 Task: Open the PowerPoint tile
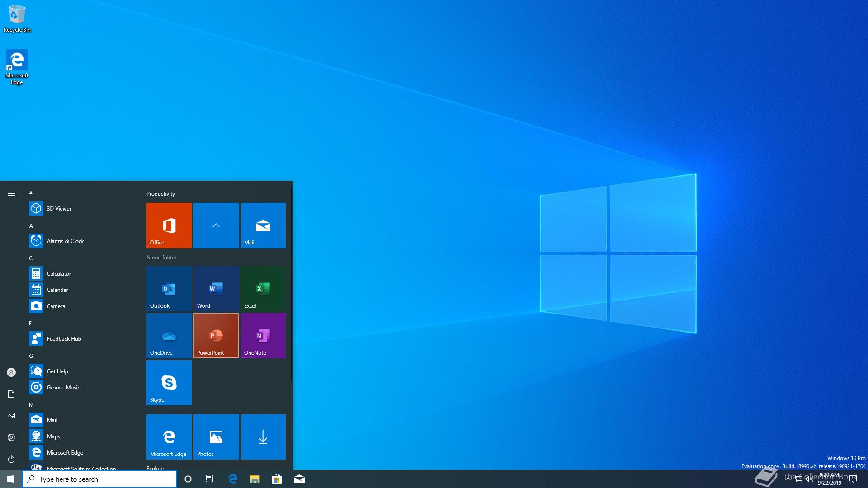216,335
